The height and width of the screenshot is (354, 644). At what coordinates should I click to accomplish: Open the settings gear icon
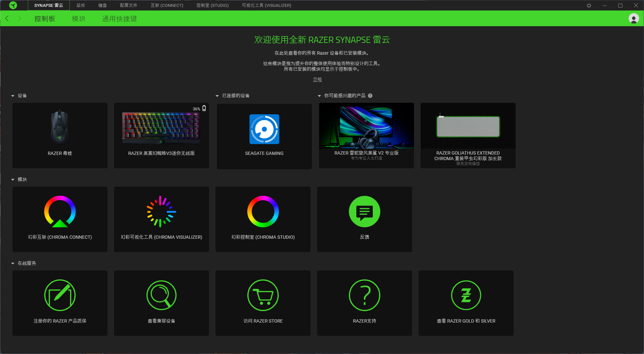(x=589, y=6)
